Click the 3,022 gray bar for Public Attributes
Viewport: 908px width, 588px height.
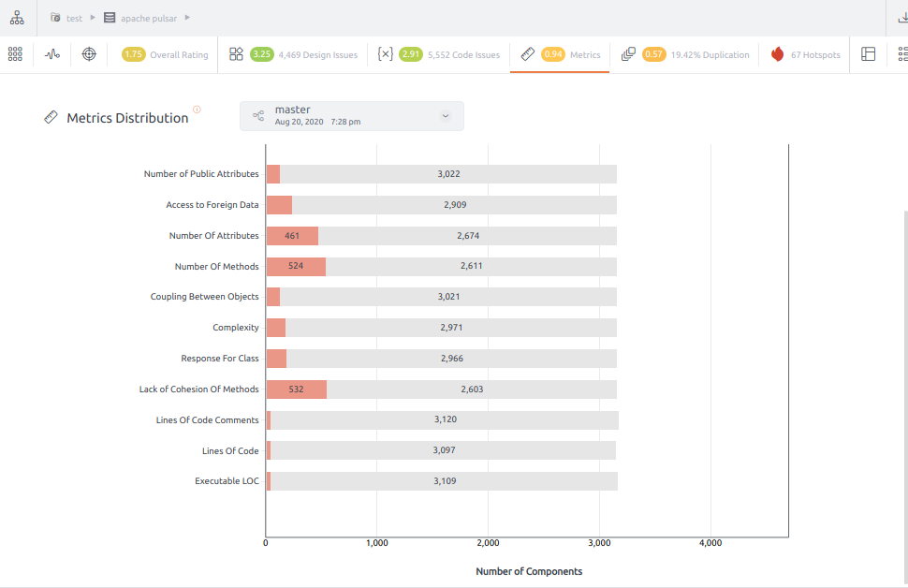448,174
